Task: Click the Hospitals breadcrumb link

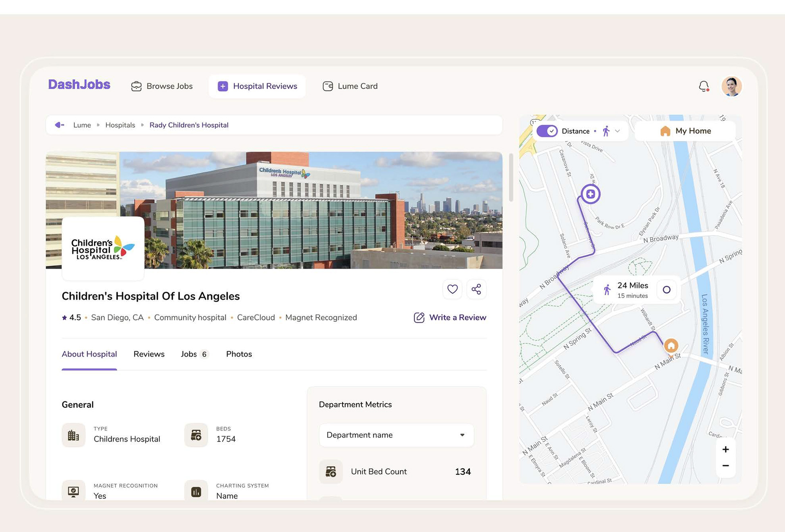Action: pyautogui.click(x=120, y=125)
